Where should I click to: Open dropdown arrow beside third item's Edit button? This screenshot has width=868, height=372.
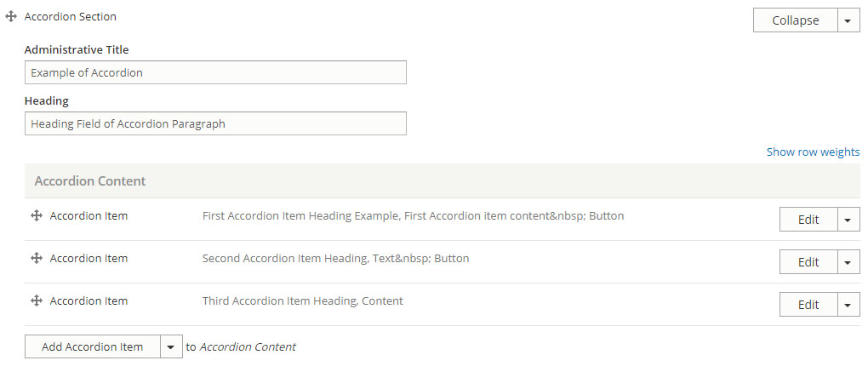[x=848, y=305]
